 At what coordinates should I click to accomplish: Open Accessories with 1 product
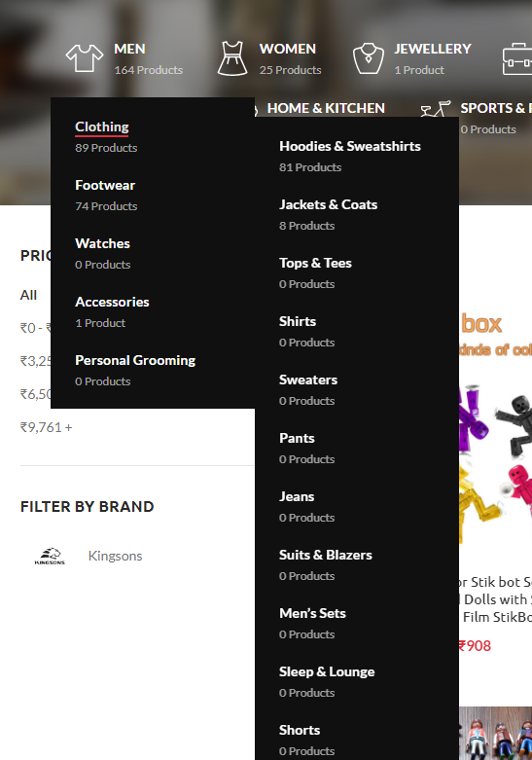(112, 302)
